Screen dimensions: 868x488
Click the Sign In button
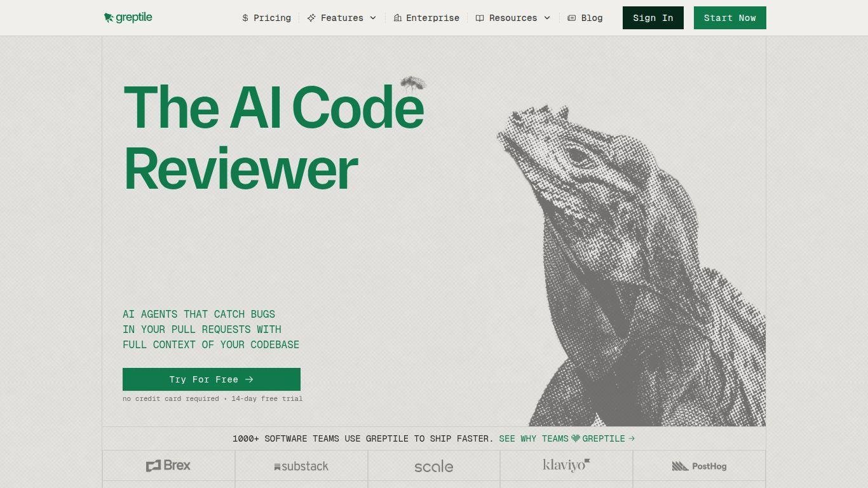coord(653,18)
